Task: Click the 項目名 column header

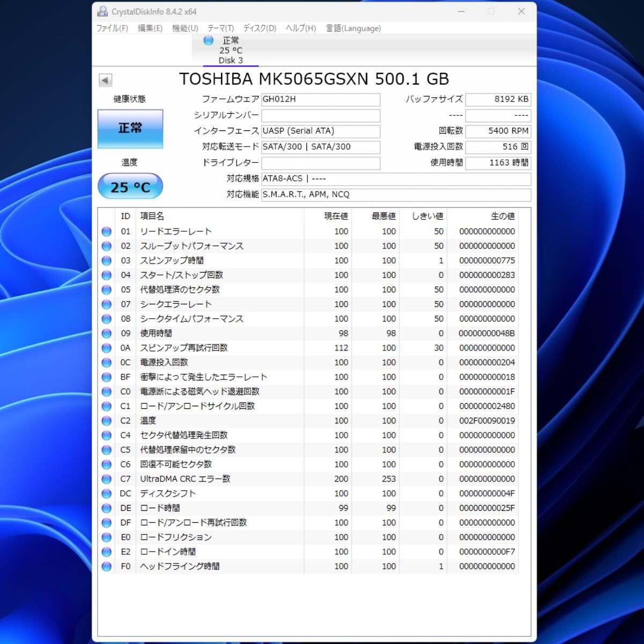Action: 152,216
